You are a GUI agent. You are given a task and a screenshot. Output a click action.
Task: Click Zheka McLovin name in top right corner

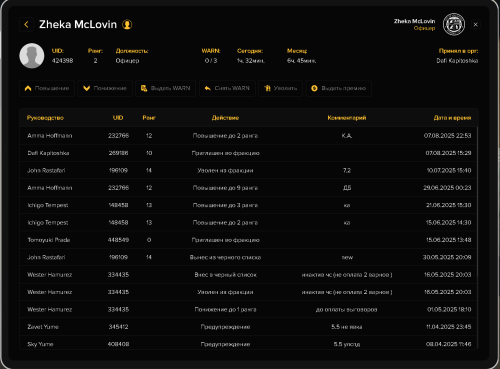[x=414, y=21]
